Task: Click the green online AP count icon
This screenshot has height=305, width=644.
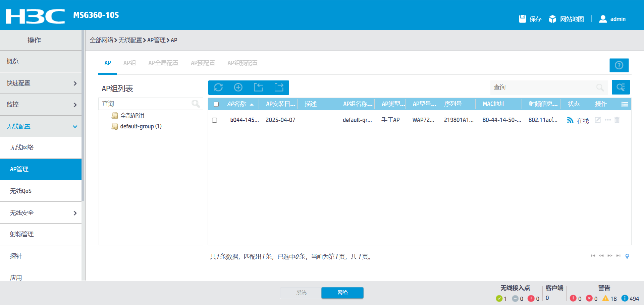Action: point(499,298)
